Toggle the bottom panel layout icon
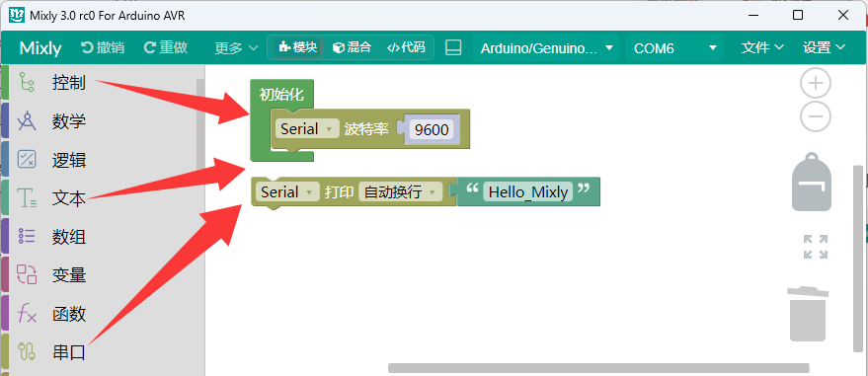The height and width of the screenshot is (376, 868). tap(453, 47)
